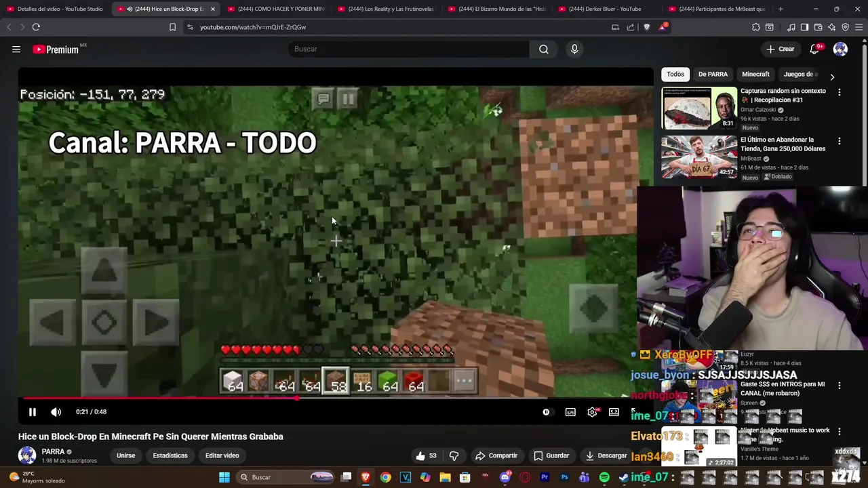Share this page from the address bar
Image resolution: width=868 pixels, height=488 pixels.
(x=631, y=27)
